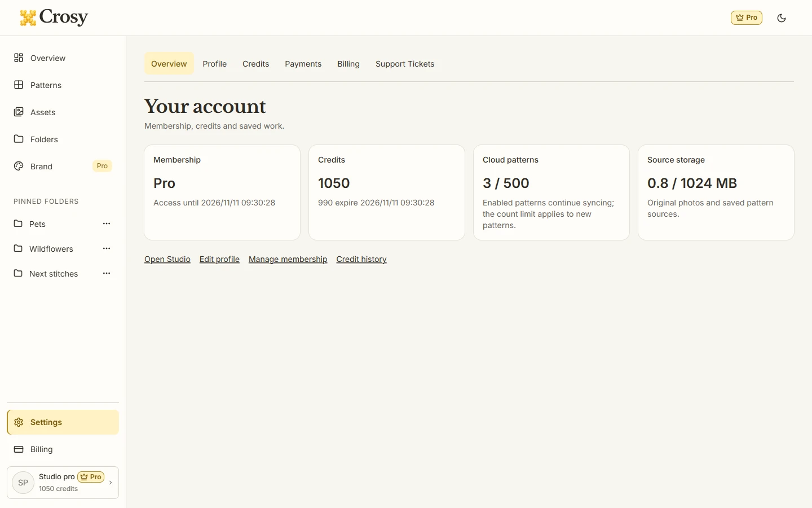Click the Your account heading
This screenshot has height=508, width=812.
coord(205,106)
